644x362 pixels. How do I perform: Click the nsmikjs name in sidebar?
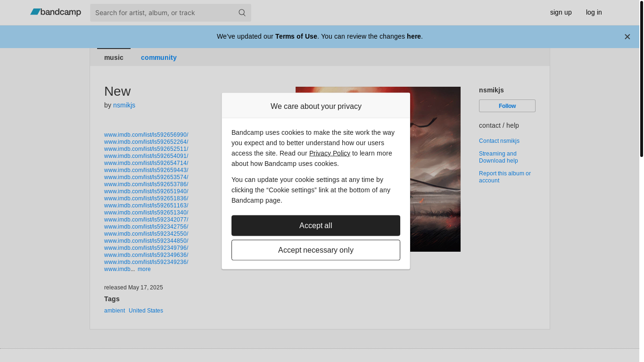pos(491,90)
